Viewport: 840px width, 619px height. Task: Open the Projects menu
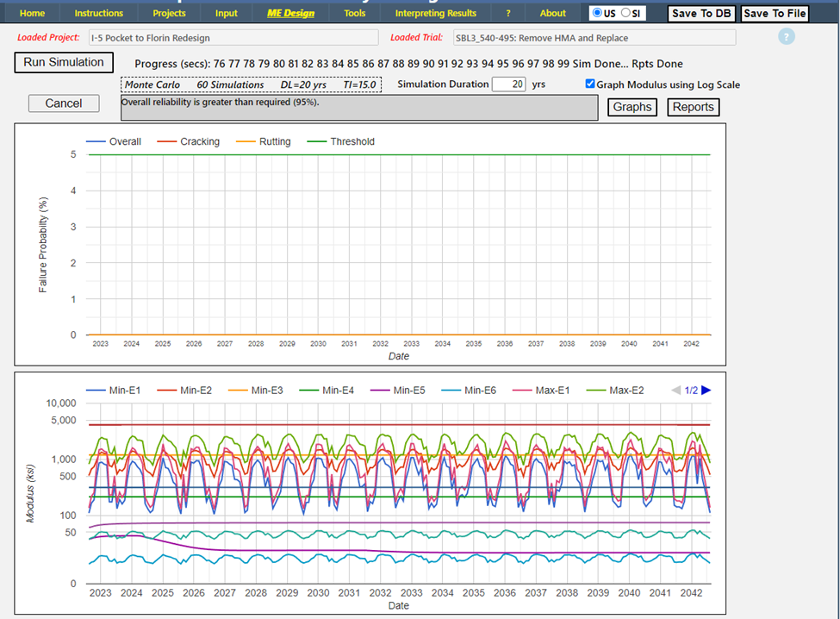pyautogui.click(x=169, y=13)
